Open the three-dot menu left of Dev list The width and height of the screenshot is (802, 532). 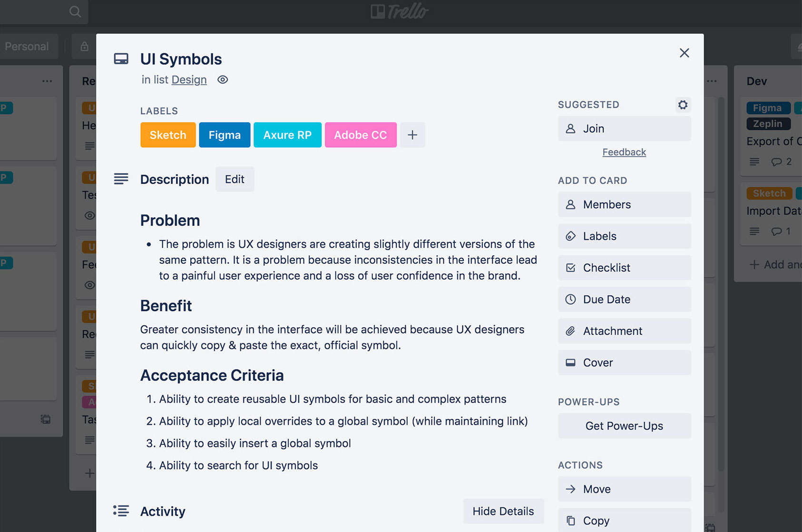(x=712, y=81)
